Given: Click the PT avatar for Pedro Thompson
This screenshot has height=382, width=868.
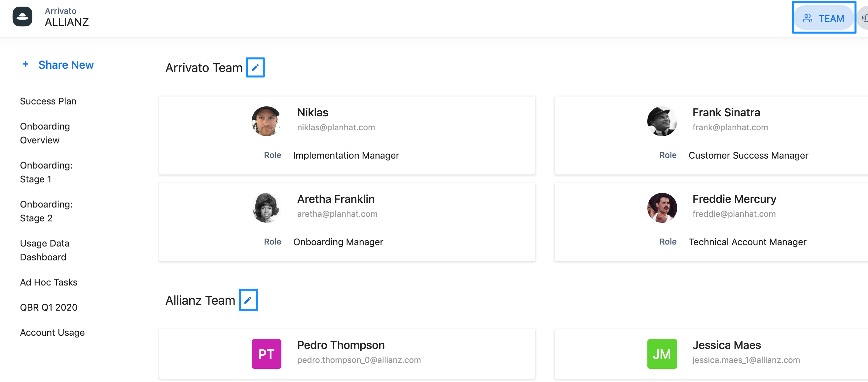Looking at the screenshot, I should [266, 354].
